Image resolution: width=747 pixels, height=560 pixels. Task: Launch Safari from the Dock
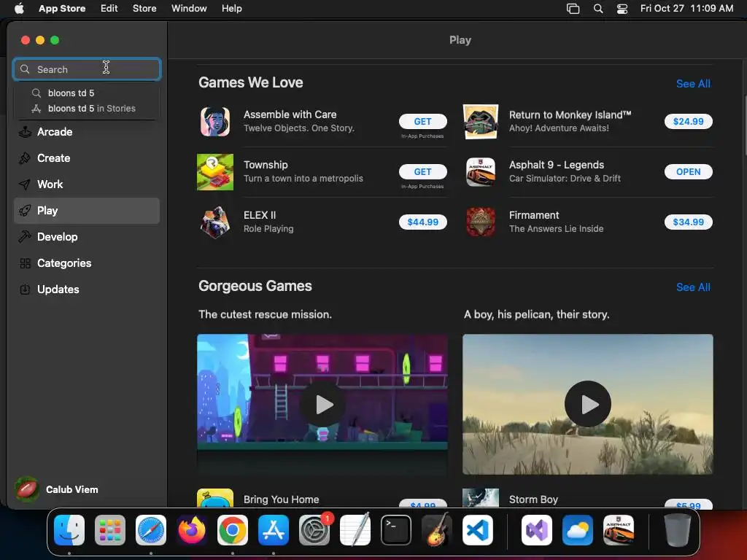pos(151,530)
